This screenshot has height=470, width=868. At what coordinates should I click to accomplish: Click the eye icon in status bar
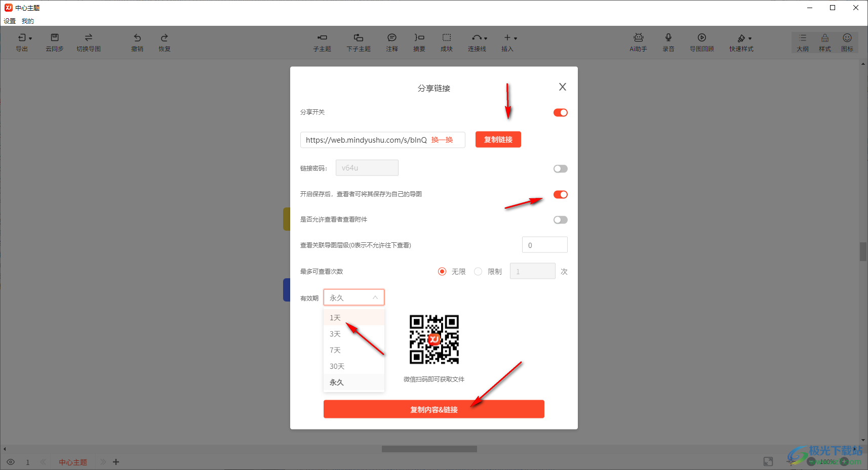[11, 462]
